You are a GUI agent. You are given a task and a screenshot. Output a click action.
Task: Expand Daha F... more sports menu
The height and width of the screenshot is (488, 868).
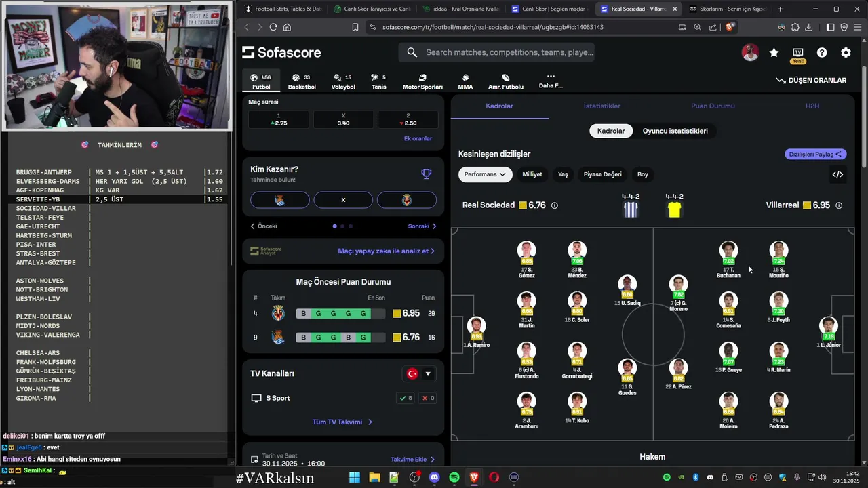(551, 81)
